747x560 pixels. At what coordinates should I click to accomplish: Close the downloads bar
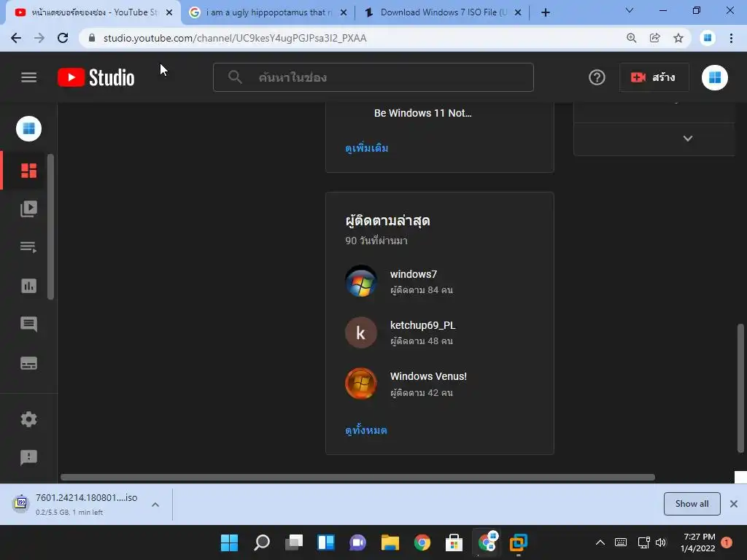734,504
